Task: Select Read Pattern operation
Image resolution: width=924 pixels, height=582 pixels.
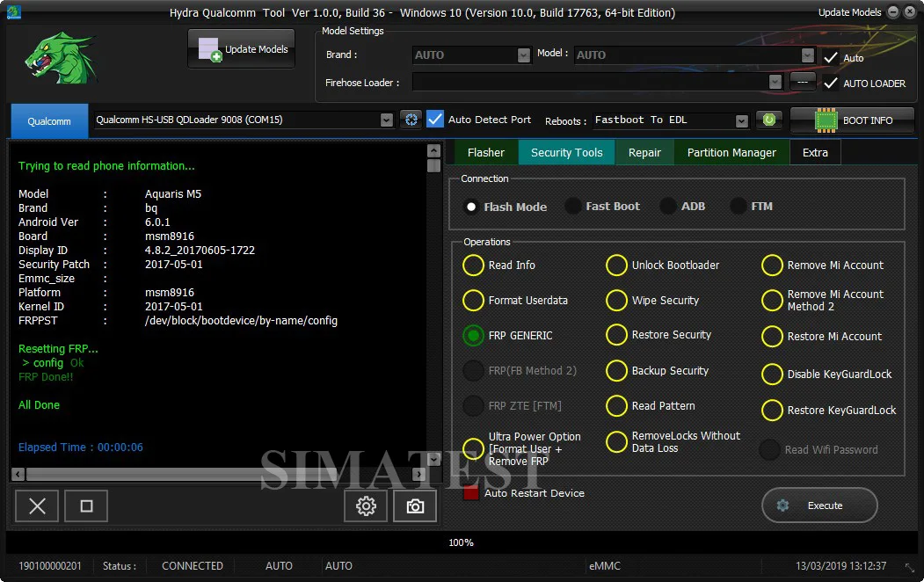Action: click(616, 406)
